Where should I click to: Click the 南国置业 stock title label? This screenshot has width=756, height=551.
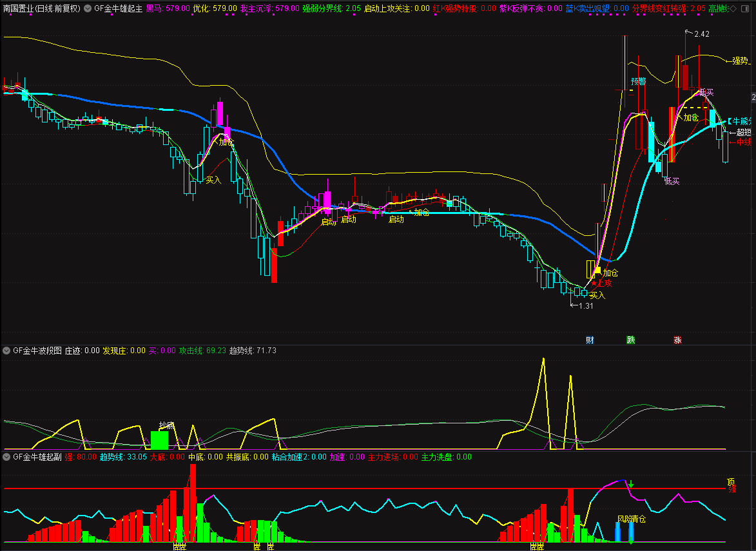18,8
